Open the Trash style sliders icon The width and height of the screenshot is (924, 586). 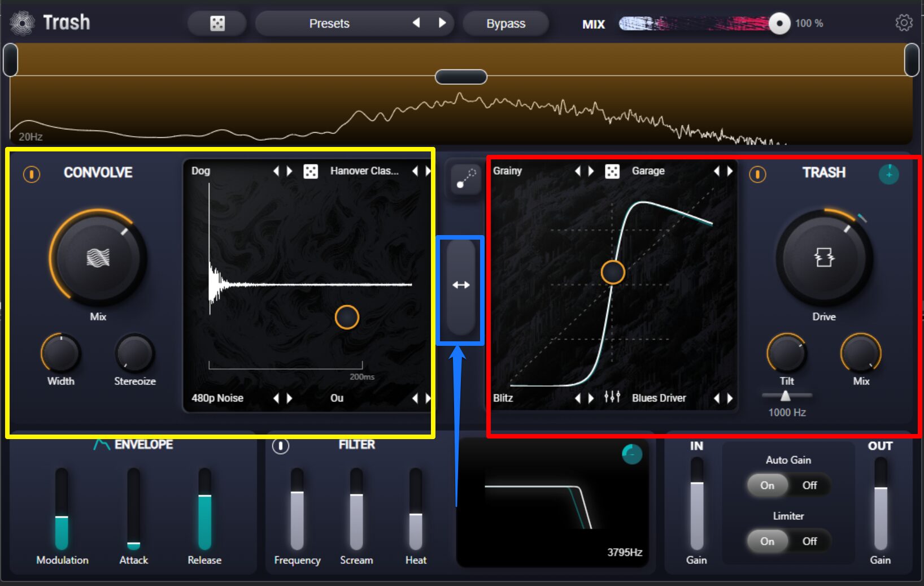tap(612, 397)
